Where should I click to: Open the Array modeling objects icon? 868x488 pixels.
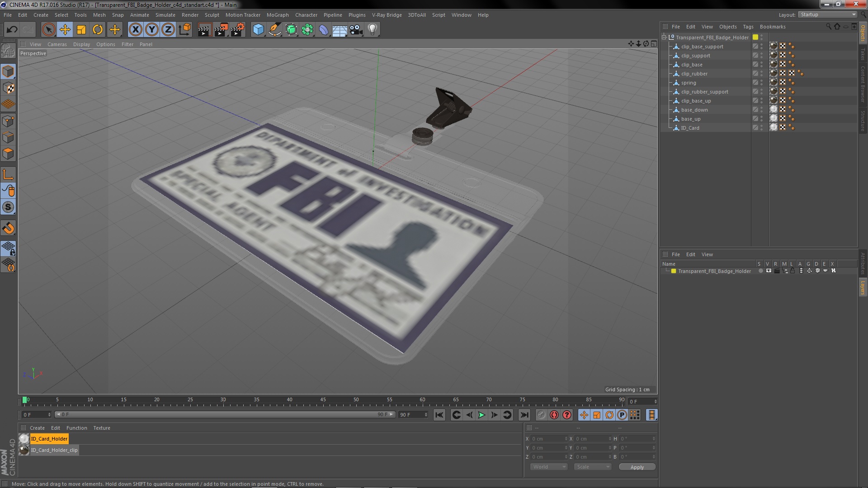307,30
